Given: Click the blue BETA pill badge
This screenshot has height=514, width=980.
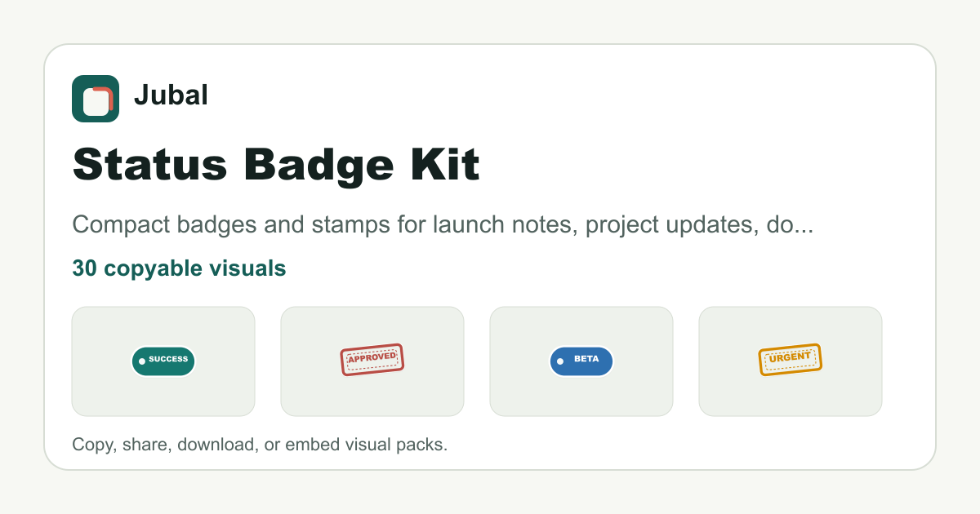Looking at the screenshot, I should point(581,361).
